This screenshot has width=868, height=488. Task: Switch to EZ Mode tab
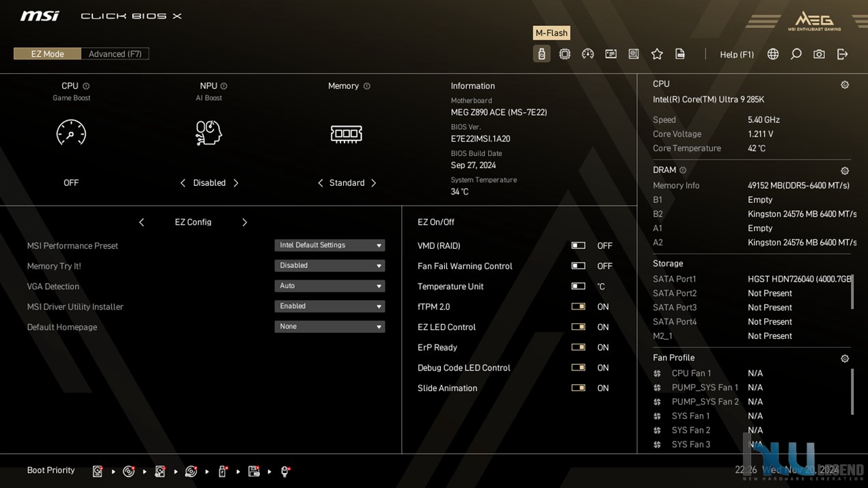point(47,54)
